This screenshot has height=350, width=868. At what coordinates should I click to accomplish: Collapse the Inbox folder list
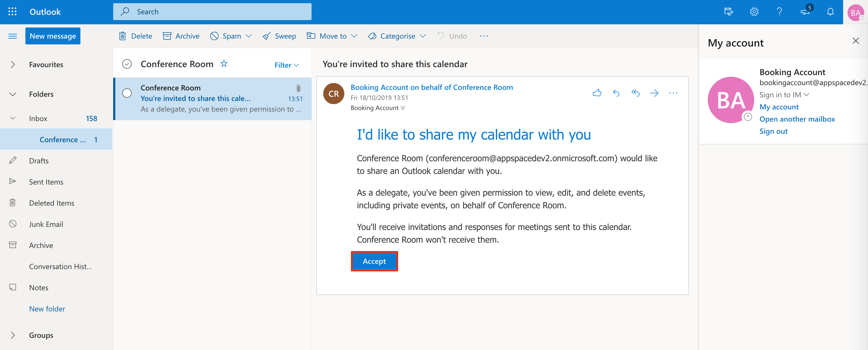point(12,118)
